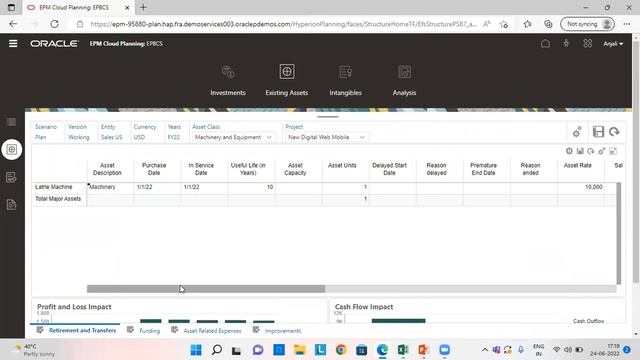Open the Intangibles card
Image resolution: width=640 pixels, height=360 pixels.
pos(345,80)
